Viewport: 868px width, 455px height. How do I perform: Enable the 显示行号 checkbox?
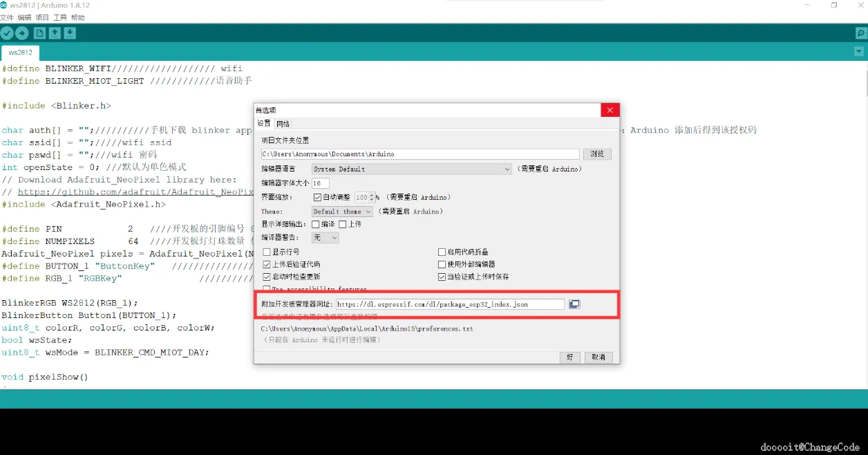point(267,252)
